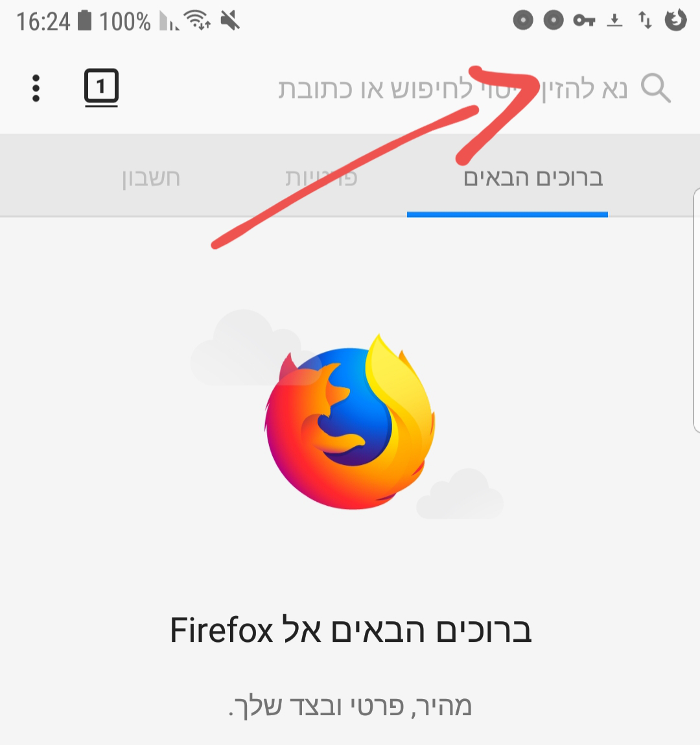Tap the battery icon beside 100%
Screen dimensions: 700x745
[84, 21]
